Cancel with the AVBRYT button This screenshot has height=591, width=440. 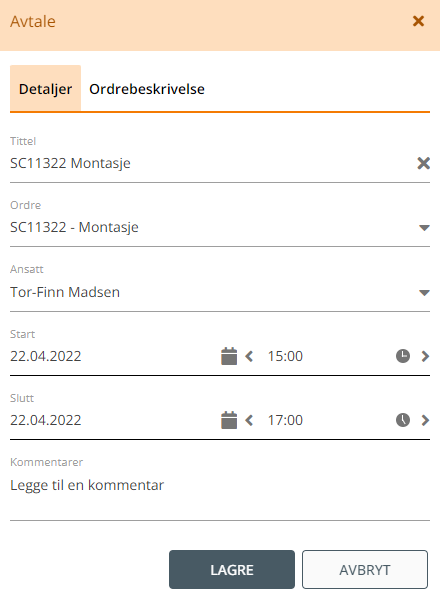click(x=365, y=570)
